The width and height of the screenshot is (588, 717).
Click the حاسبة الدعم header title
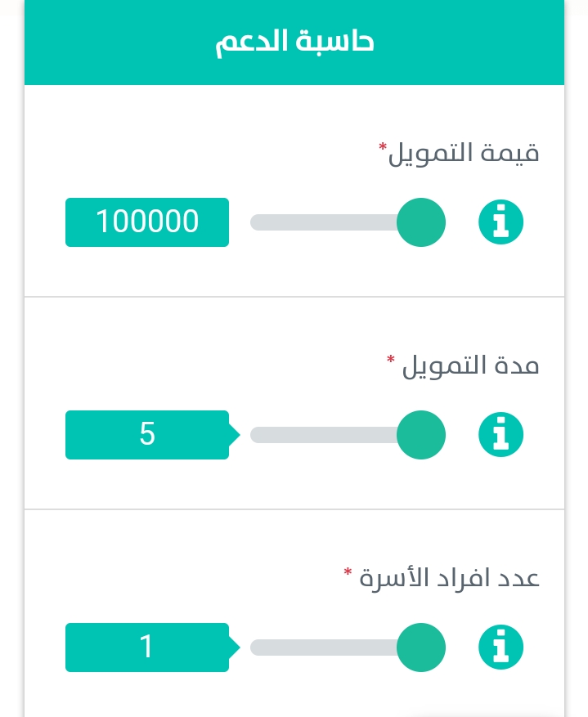[294, 42]
